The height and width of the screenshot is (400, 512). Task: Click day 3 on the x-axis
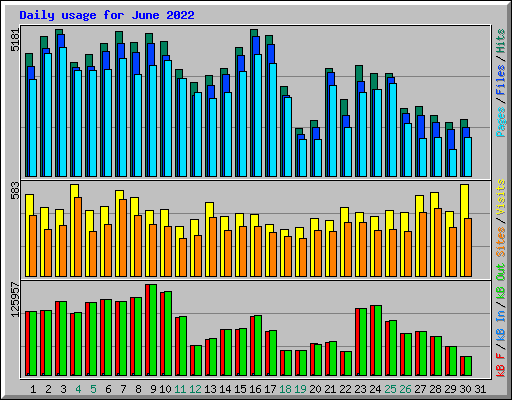(x=63, y=389)
